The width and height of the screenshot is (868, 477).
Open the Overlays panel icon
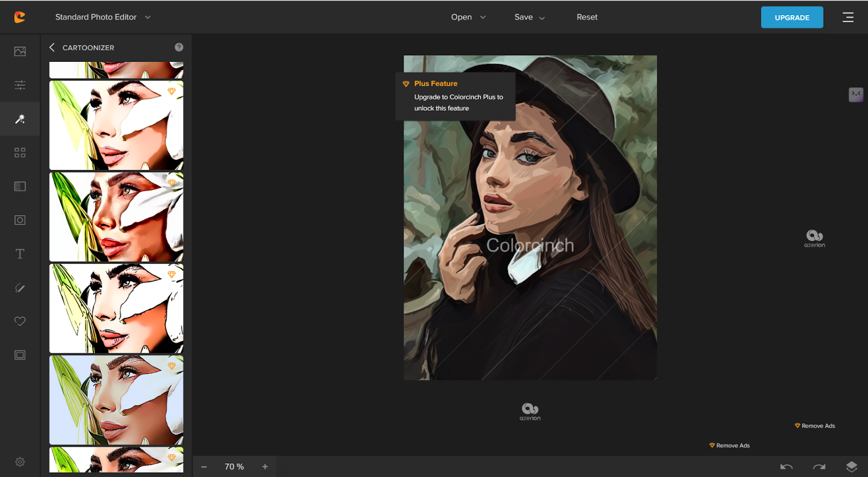(20, 186)
